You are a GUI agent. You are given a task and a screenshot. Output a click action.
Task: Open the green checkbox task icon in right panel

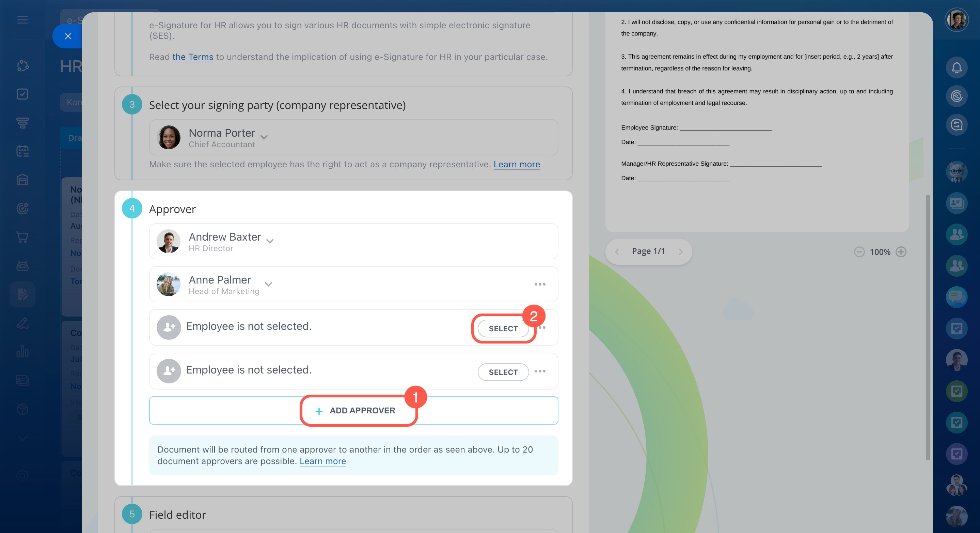tap(957, 391)
